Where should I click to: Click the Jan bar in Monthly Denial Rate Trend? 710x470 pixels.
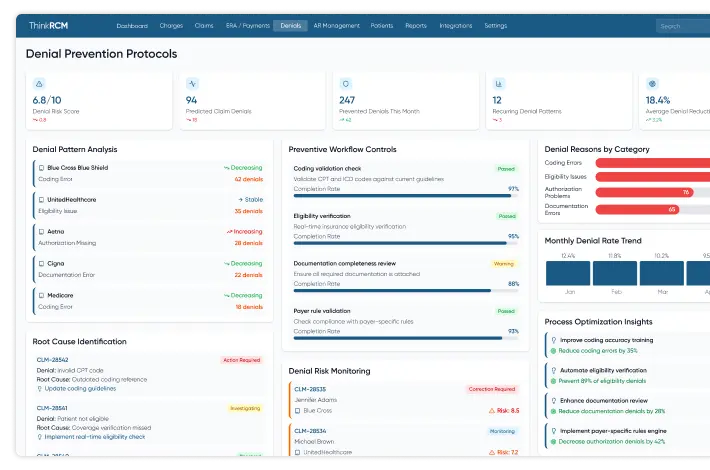pyautogui.click(x=568, y=273)
